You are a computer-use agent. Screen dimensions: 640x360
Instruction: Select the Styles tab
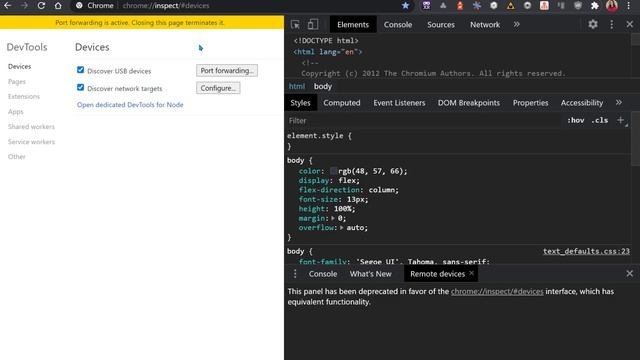(300, 103)
